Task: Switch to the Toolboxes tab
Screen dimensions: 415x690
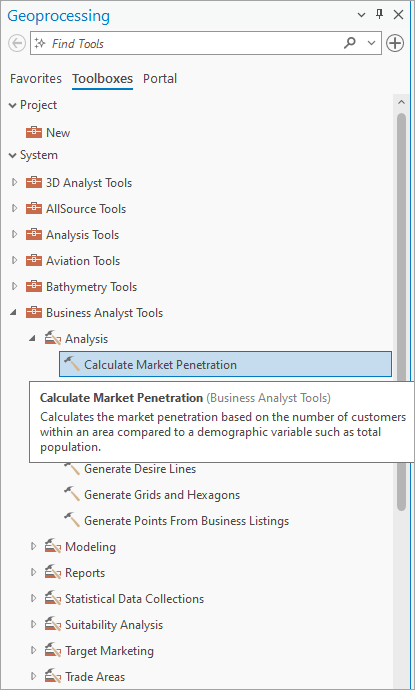Action: click(x=103, y=79)
